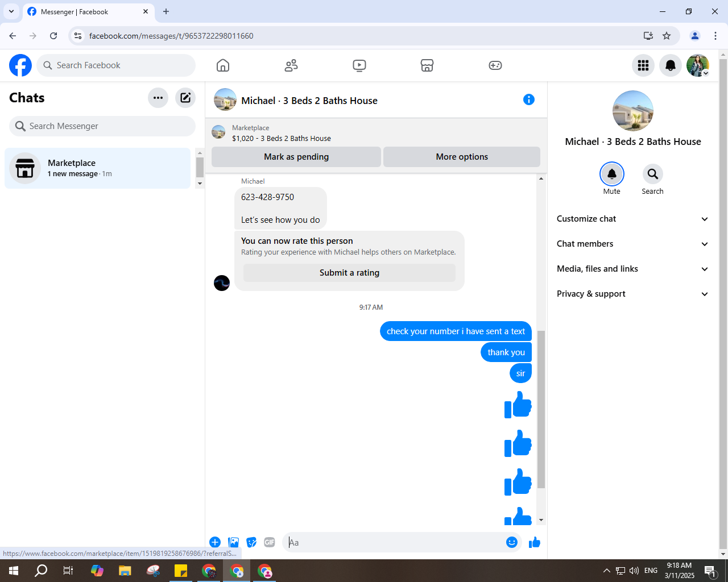Click the large listing photo in right panel
728x582 pixels.
point(633,111)
